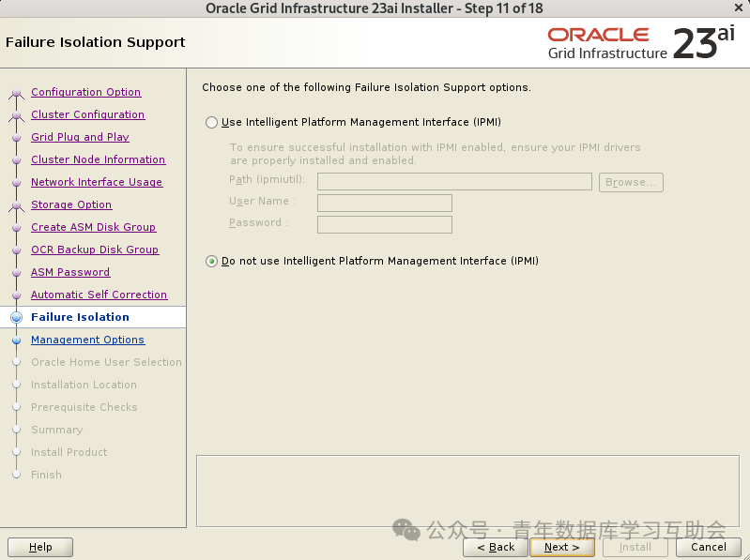Viewport: 750px width, 560px height.
Task: Click the Oracle Grid Infrastructure 23ai logo
Action: click(x=641, y=43)
